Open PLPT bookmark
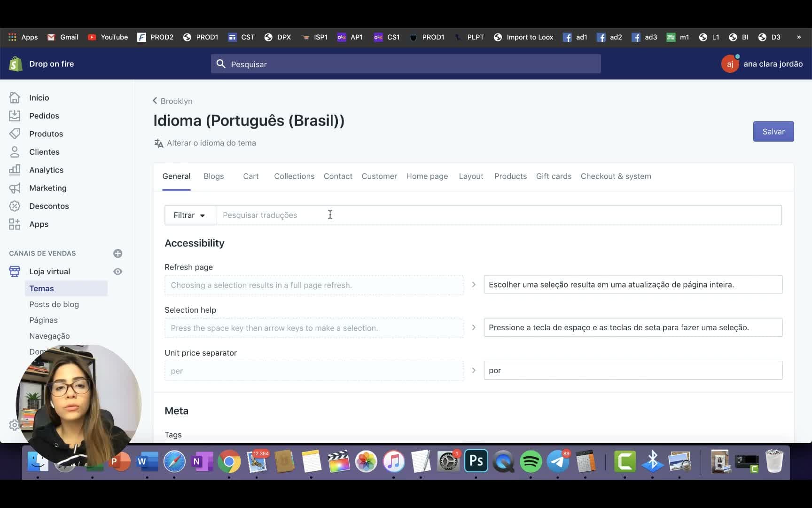 469,37
